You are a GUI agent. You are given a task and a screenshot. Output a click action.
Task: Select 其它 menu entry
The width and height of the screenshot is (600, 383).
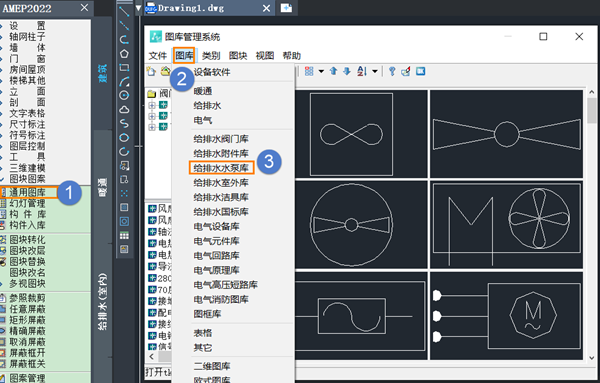pyautogui.click(x=203, y=347)
